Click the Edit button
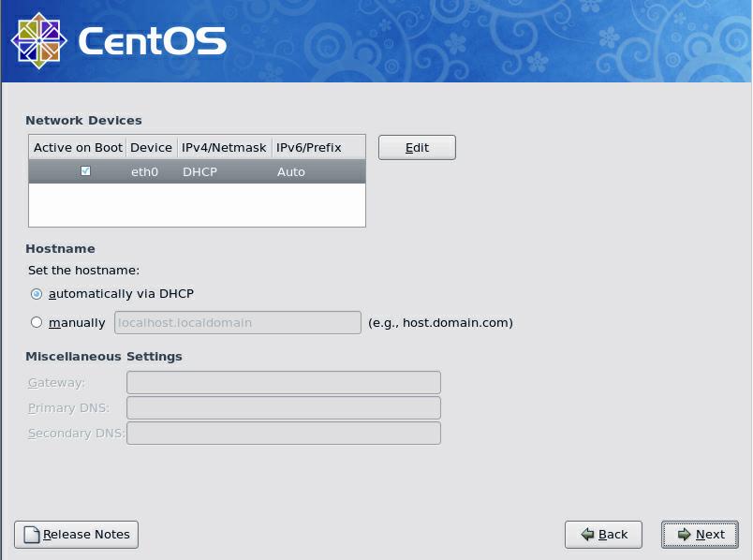The image size is (753, 560). click(x=416, y=147)
